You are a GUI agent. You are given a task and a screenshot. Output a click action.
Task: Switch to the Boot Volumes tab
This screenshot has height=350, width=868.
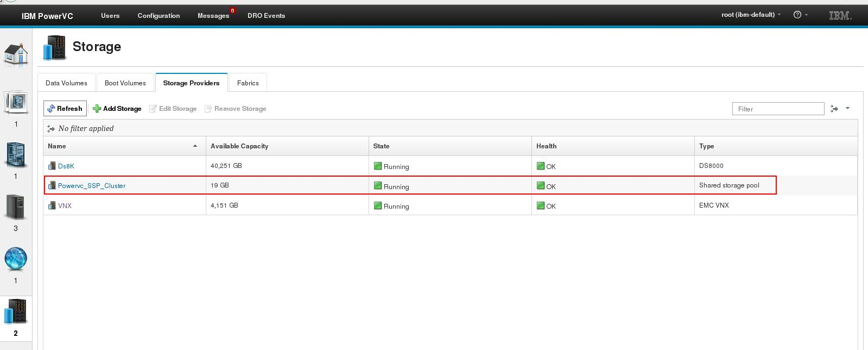coord(125,83)
